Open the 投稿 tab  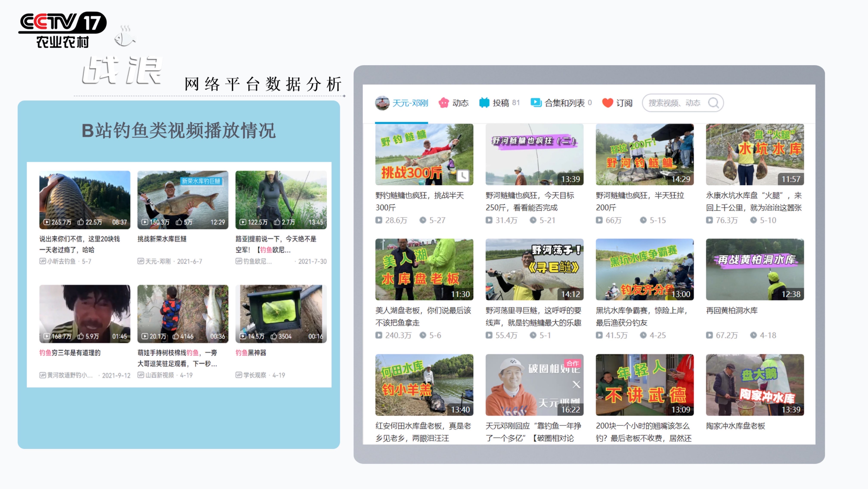click(500, 103)
